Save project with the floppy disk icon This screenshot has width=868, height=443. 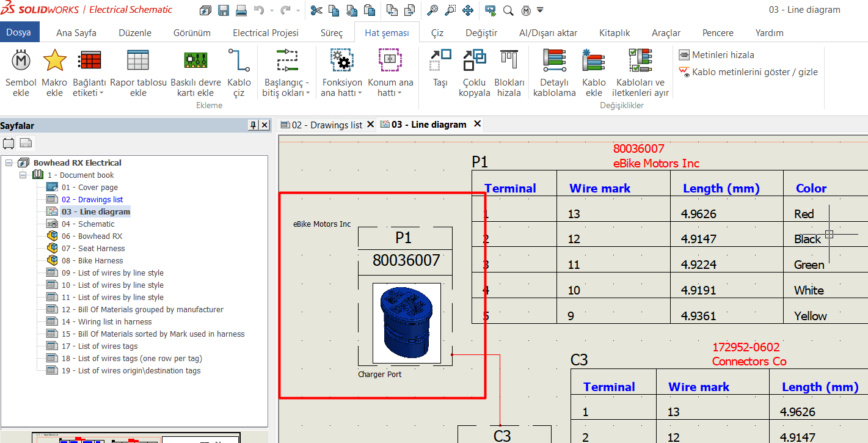pos(224,10)
